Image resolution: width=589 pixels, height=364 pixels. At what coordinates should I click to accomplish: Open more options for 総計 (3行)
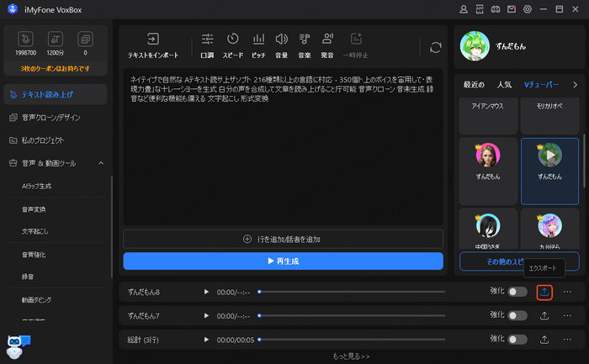(567, 340)
